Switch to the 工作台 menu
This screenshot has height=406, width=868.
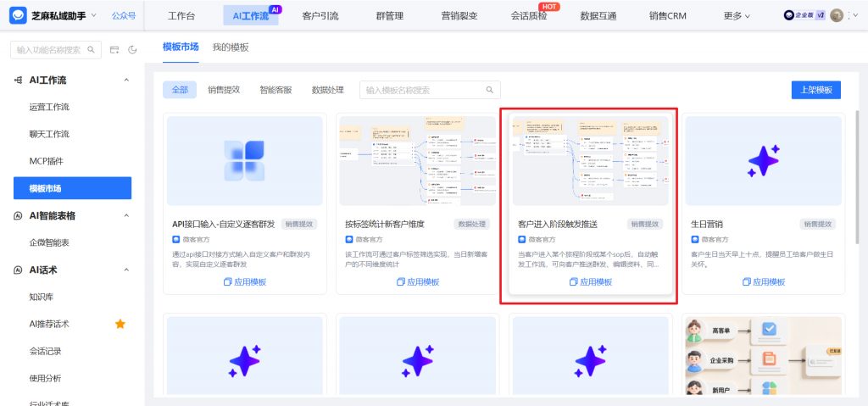181,16
